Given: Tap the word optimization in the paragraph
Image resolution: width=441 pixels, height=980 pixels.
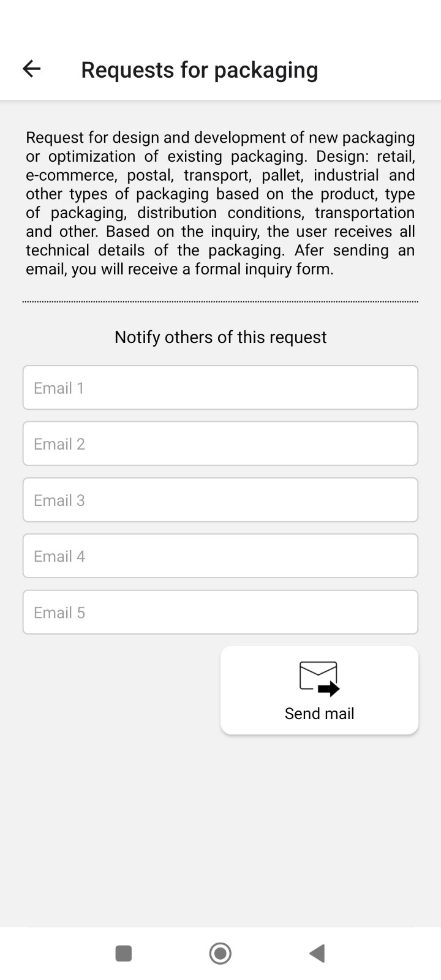Looking at the screenshot, I should click(x=92, y=156).
